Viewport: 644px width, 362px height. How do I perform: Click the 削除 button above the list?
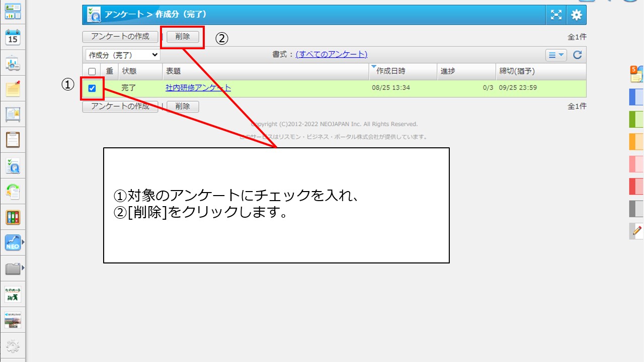[x=183, y=37]
